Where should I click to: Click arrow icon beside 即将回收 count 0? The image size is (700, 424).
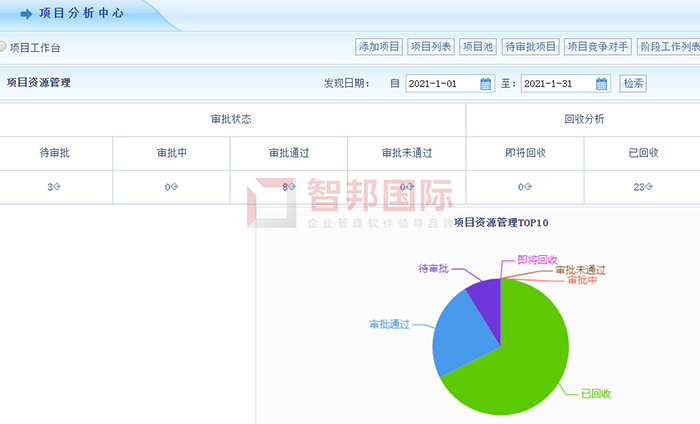pyautogui.click(x=528, y=187)
